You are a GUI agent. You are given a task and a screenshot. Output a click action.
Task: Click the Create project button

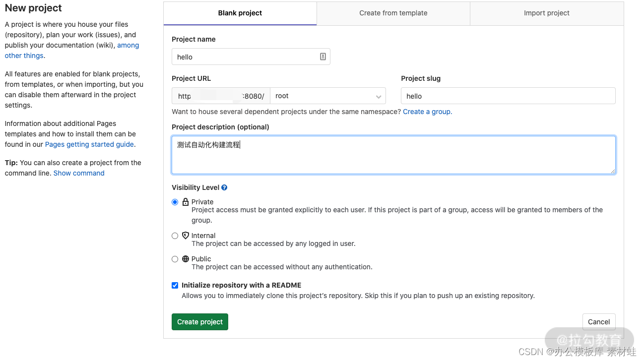tap(200, 322)
